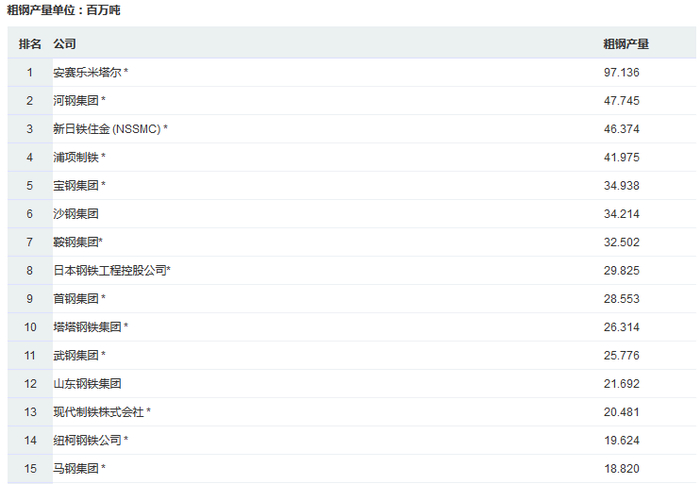Click rank number 8 for 日本钢铁工程控股公司
Image resolution: width=700 pixels, height=484 pixels.
click(x=29, y=271)
